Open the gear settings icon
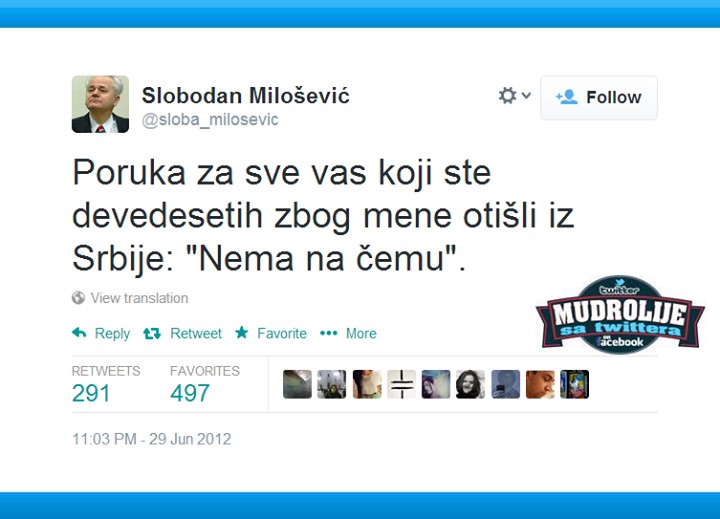Screen dimensions: 720x519 tap(507, 96)
